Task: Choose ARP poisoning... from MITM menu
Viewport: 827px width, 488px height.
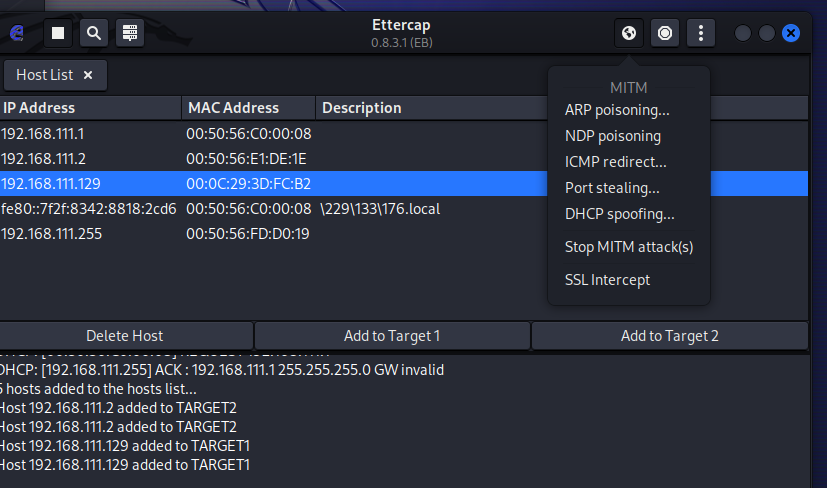Action: click(x=617, y=110)
